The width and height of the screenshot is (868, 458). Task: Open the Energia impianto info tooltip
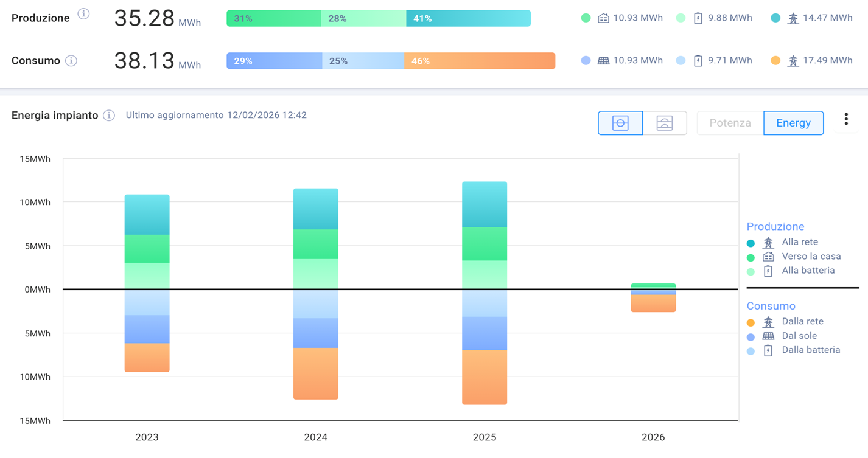click(109, 116)
